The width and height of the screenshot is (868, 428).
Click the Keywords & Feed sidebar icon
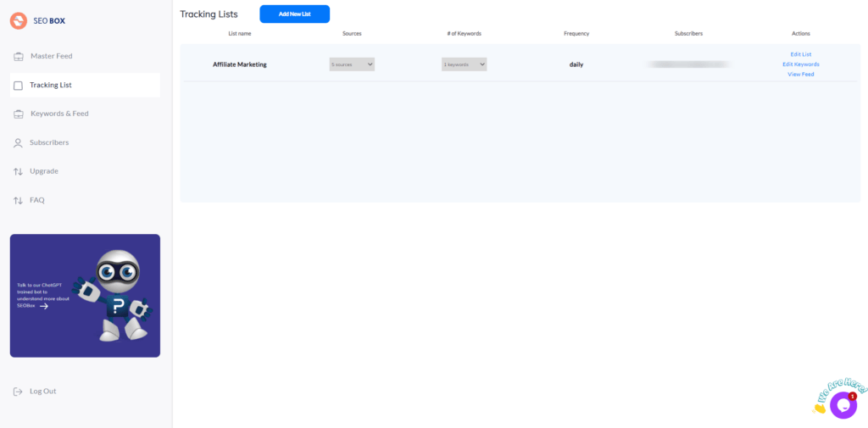click(x=19, y=114)
